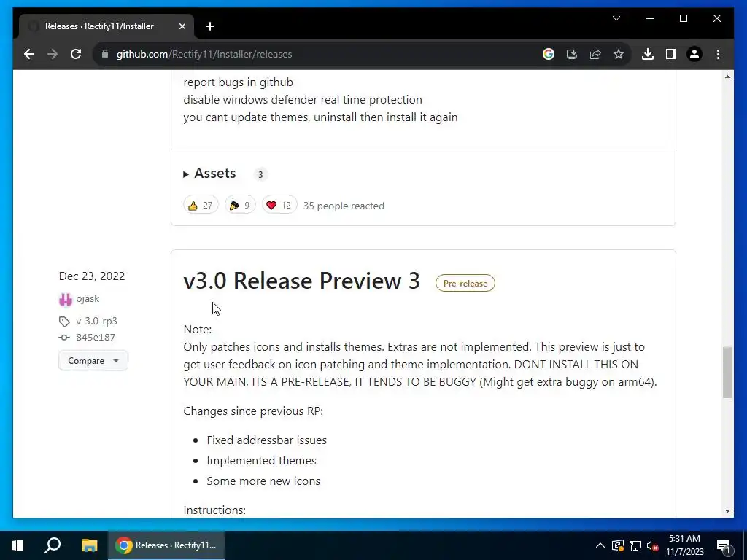747x560 pixels.
Task: Share this page via share icon
Action: [595, 54]
